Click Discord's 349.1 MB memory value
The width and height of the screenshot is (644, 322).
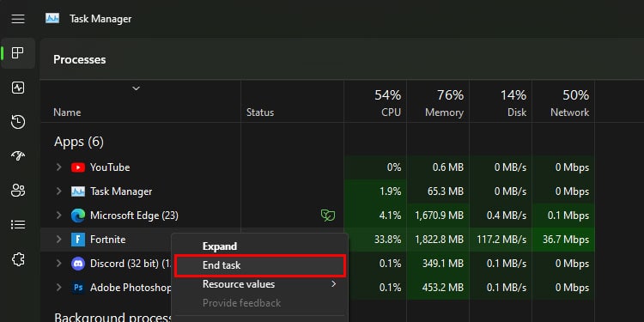443,264
